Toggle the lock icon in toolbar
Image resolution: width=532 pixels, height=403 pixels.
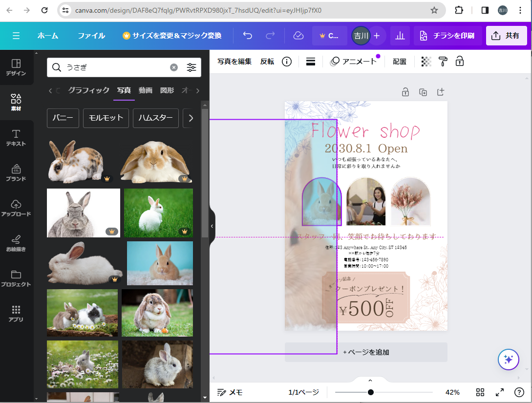click(459, 62)
